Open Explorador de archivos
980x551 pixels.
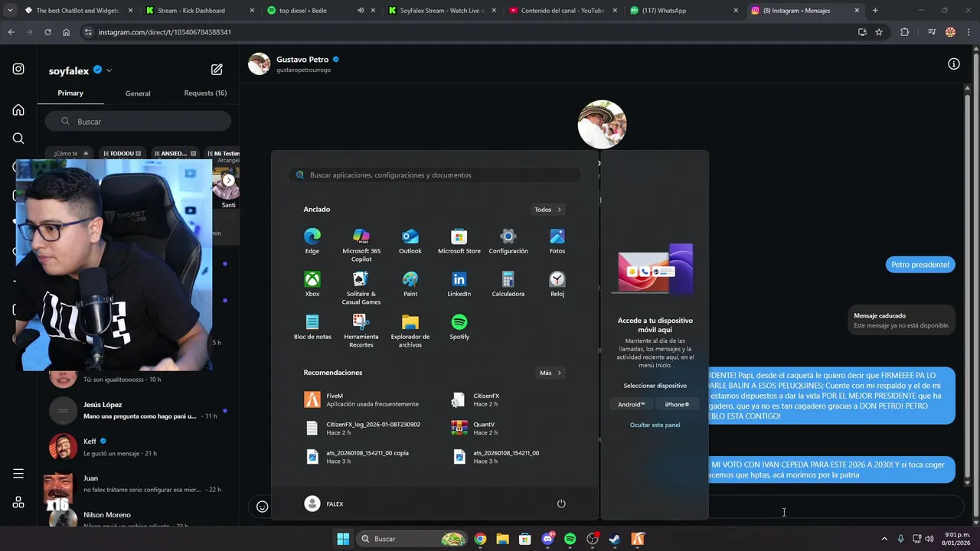[410, 331]
